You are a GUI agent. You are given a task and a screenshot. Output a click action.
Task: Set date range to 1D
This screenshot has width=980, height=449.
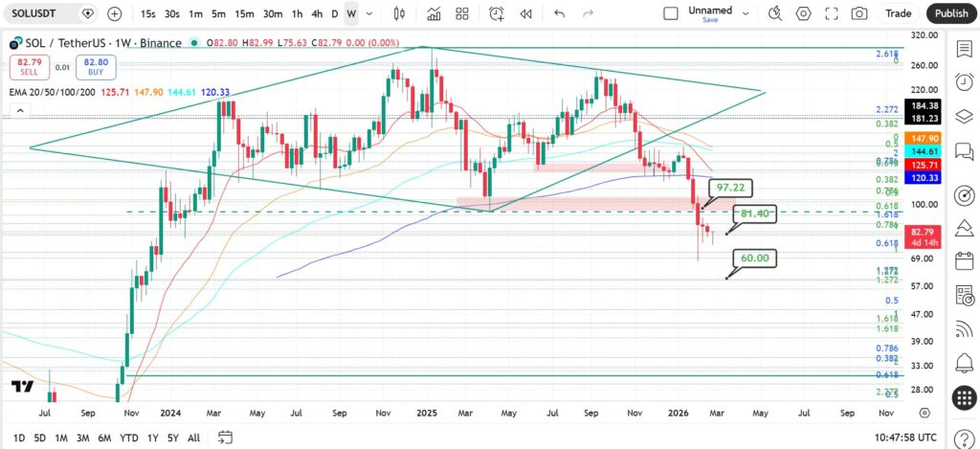point(19,438)
